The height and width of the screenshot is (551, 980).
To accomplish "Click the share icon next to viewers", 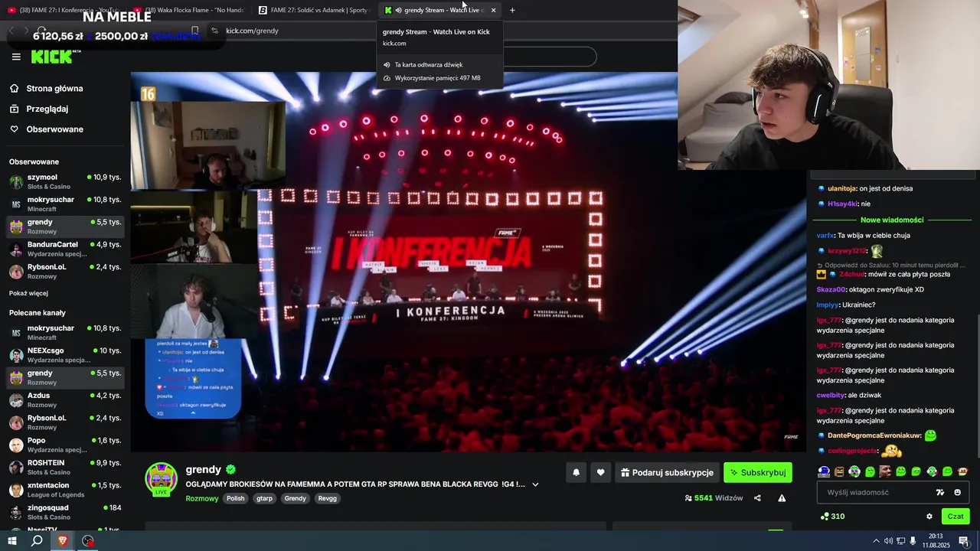I will (x=757, y=498).
